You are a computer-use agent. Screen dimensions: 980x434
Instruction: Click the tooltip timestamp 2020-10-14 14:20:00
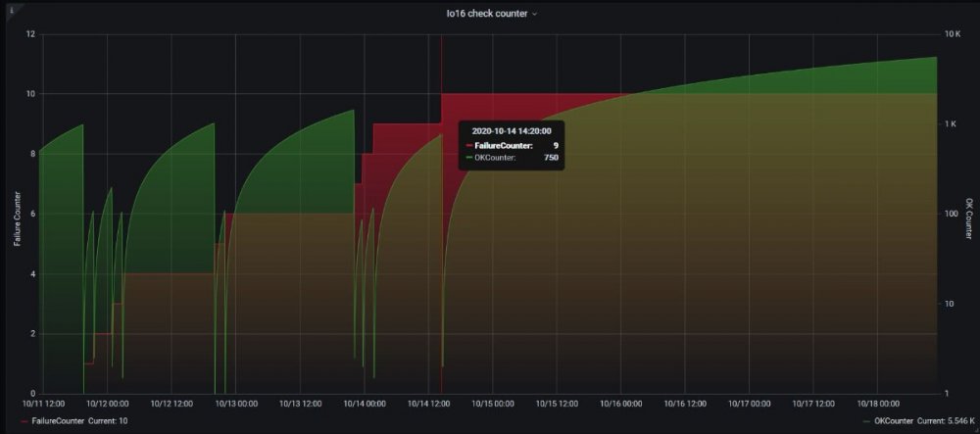tap(512, 129)
